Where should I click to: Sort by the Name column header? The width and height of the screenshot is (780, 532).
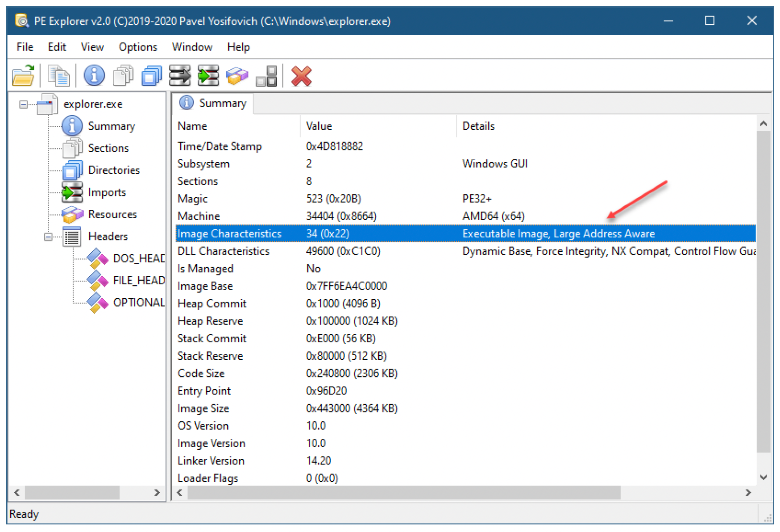click(x=237, y=126)
